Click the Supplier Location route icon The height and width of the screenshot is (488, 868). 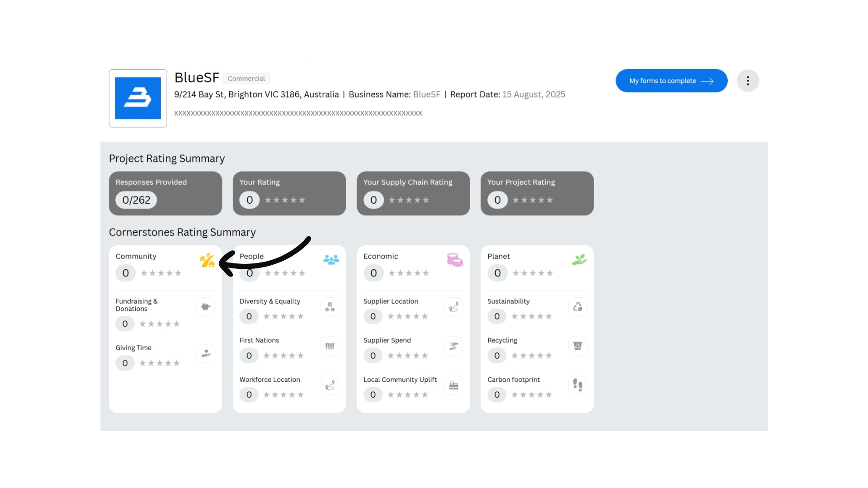pyautogui.click(x=454, y=307)
